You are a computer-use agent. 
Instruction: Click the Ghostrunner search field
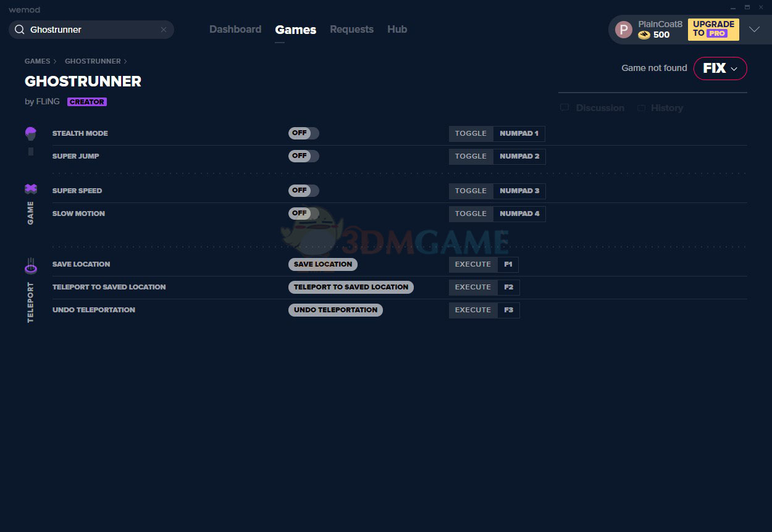click(93, 30)
